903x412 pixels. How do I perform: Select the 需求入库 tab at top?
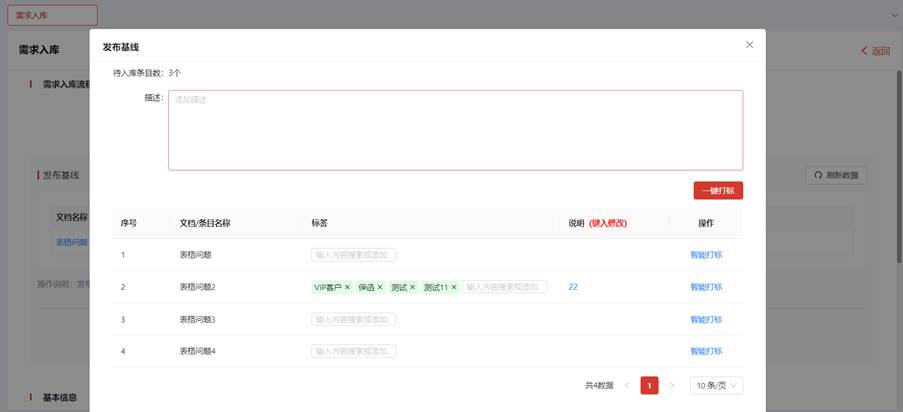[x=52, y=16]
